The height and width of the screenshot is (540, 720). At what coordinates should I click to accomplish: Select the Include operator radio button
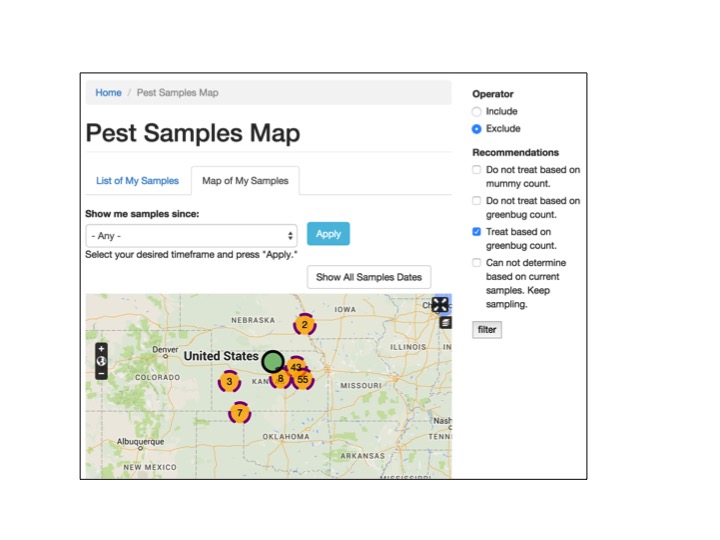click(477, 112)
